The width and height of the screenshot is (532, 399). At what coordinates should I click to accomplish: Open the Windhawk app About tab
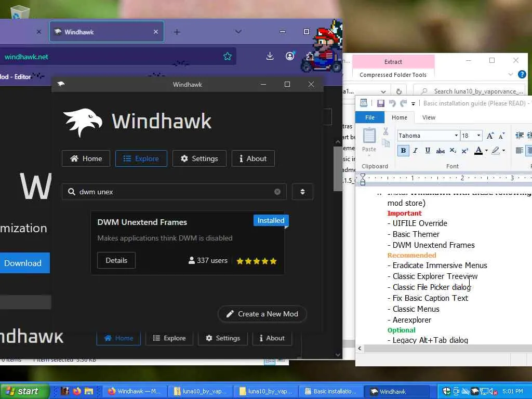pos(253,158)
